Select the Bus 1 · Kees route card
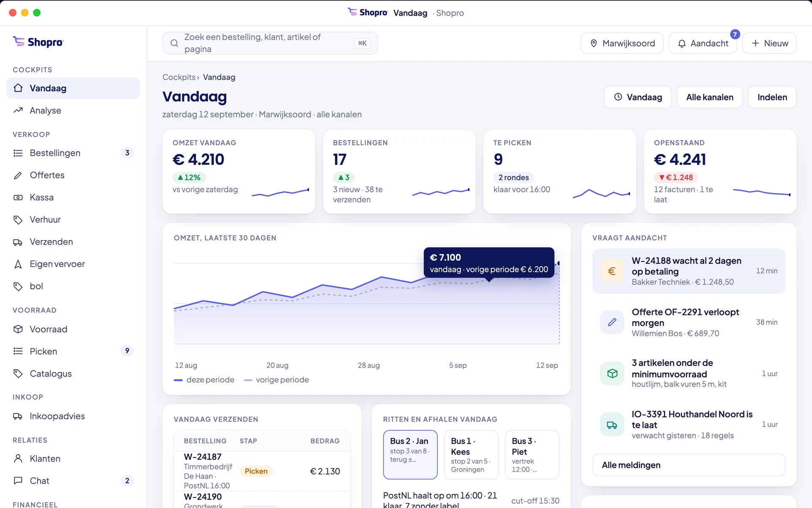 point(471,455)
